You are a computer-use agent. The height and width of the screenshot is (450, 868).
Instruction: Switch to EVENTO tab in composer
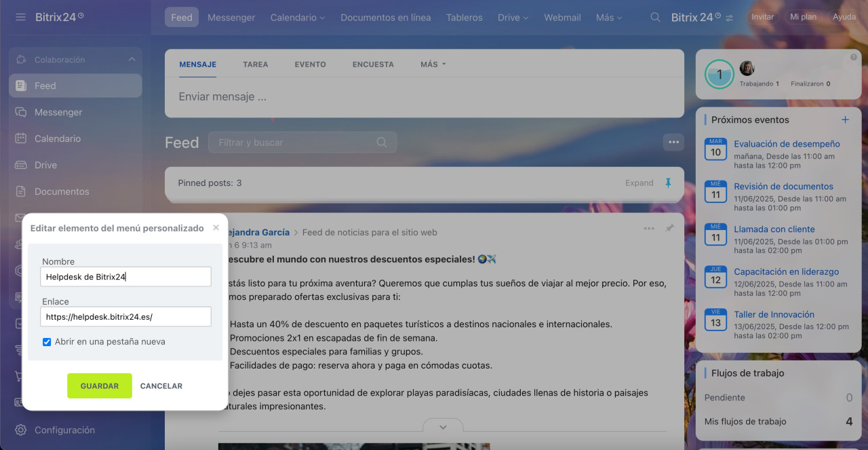[x=310, y=64]
